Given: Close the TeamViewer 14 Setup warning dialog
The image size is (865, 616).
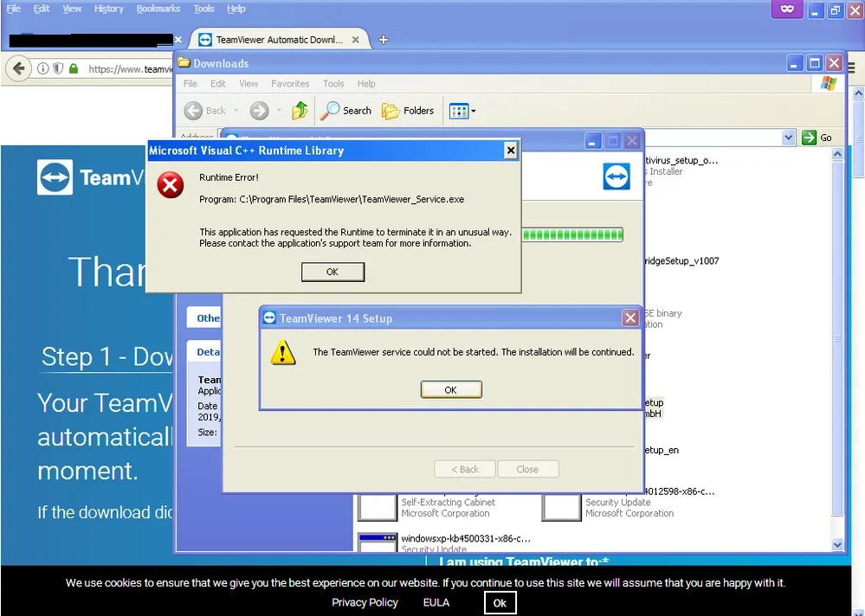Looking at the screenshot, I should [630, 318].
